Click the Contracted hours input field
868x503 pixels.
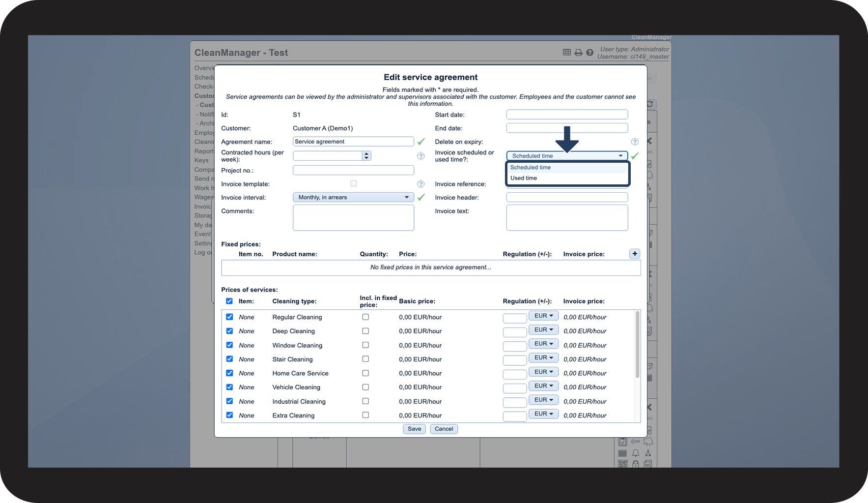tap(328, 156)
